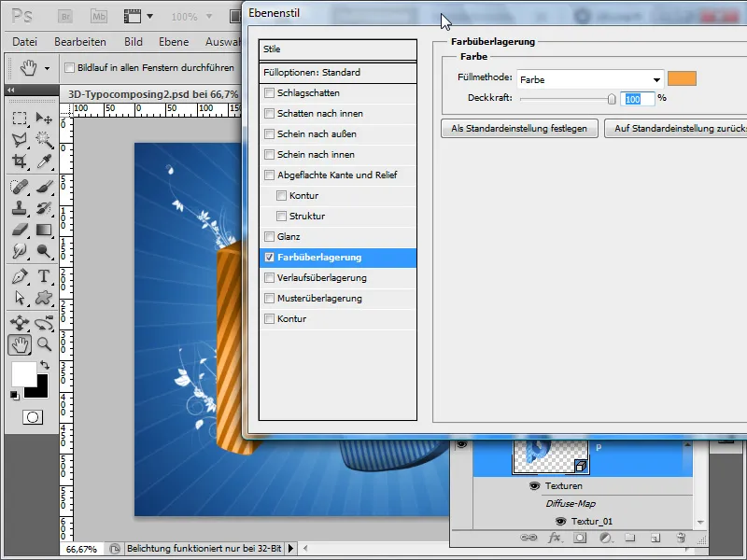Enable Verlaufsüberlagerung checkbox
Image resolution: width=747 pixels, height=560 pixels.
[269, 277]
